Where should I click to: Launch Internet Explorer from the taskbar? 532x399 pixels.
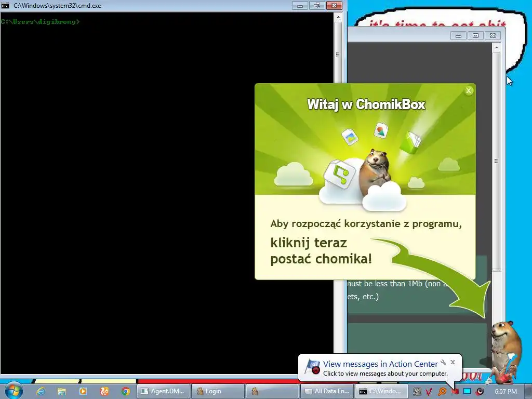tap(41, 391)
